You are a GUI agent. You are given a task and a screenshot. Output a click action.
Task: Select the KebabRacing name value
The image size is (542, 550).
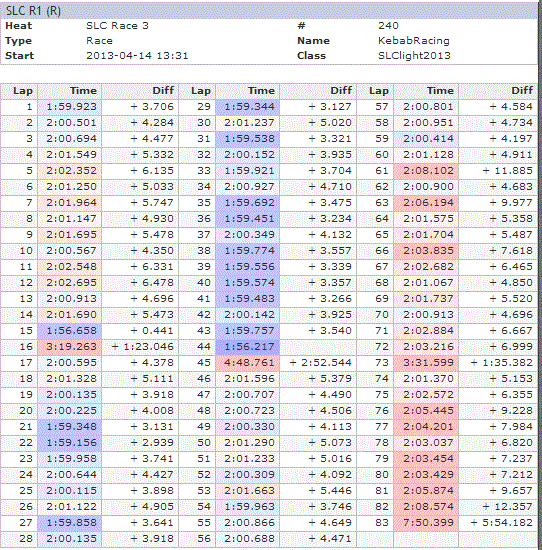[414, 41]
